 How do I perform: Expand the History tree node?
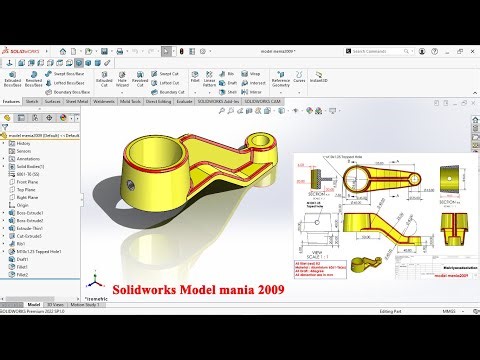pos(4,143)
